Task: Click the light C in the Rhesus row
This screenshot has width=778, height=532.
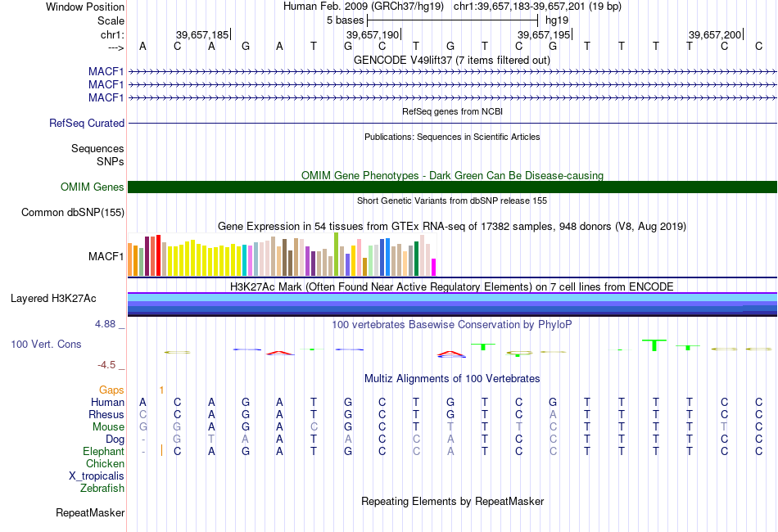Action: [142, 414]
